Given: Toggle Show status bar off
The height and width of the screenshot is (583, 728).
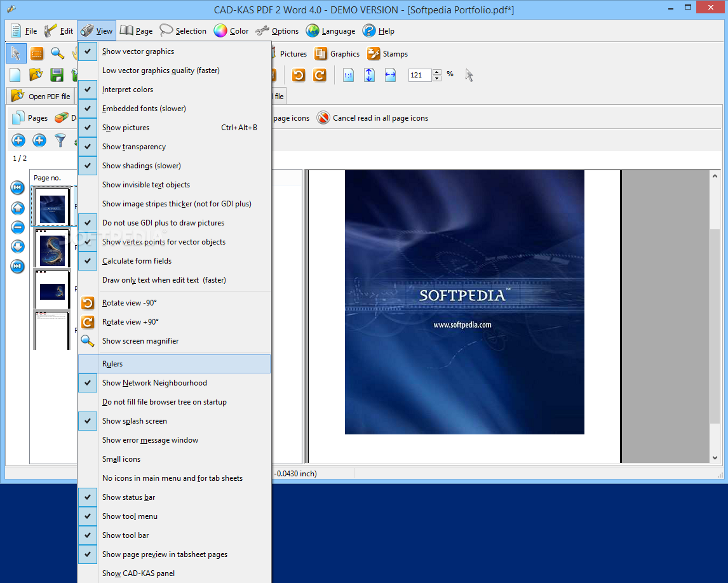Looking at the screenshot, I should coord(129,497).
